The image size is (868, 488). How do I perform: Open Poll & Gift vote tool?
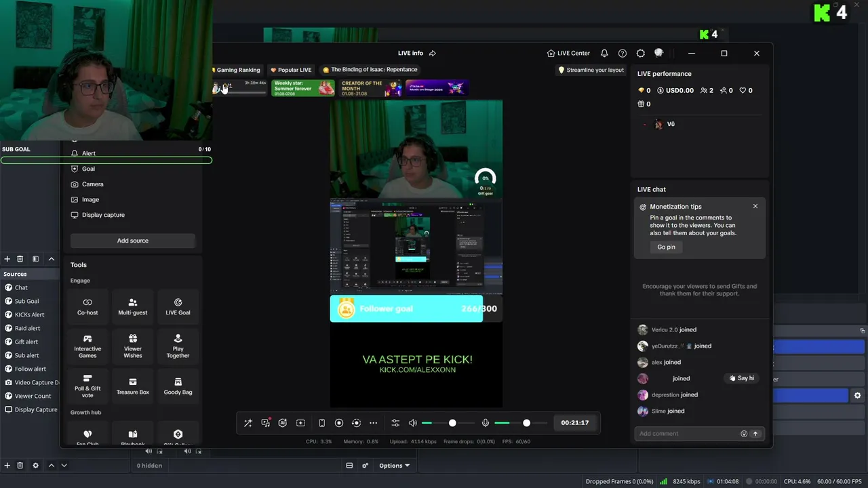(87, 386)
